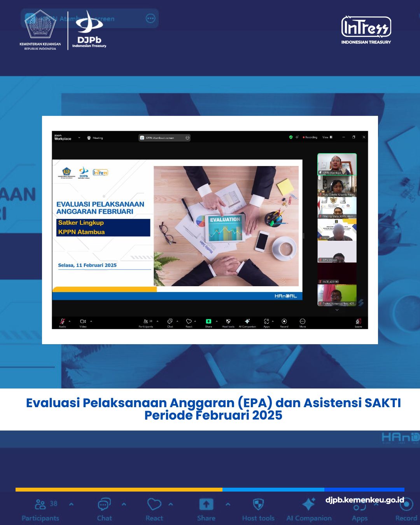This screenshot has width=420, height=525.
Task: Click the poster caption 'Evaluasi Pelaksanaan Anggaran (EPA) dan Asistensi SAKTI'
Action: tap(213, 403)
